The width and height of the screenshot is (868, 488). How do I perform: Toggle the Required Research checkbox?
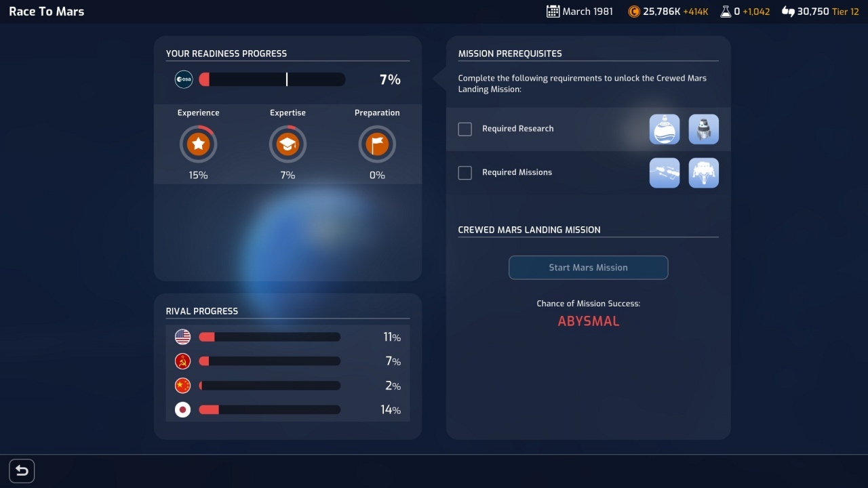click(x=465, y=129)
